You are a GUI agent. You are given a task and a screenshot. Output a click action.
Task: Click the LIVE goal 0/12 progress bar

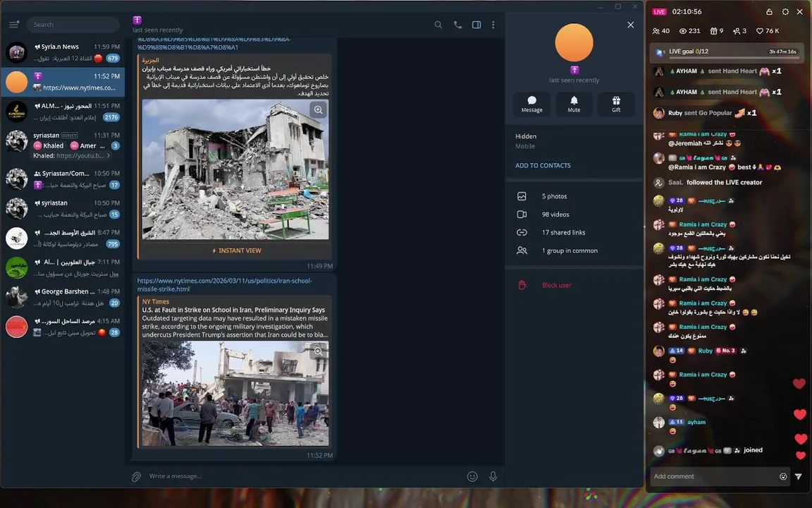click(727, 52)
